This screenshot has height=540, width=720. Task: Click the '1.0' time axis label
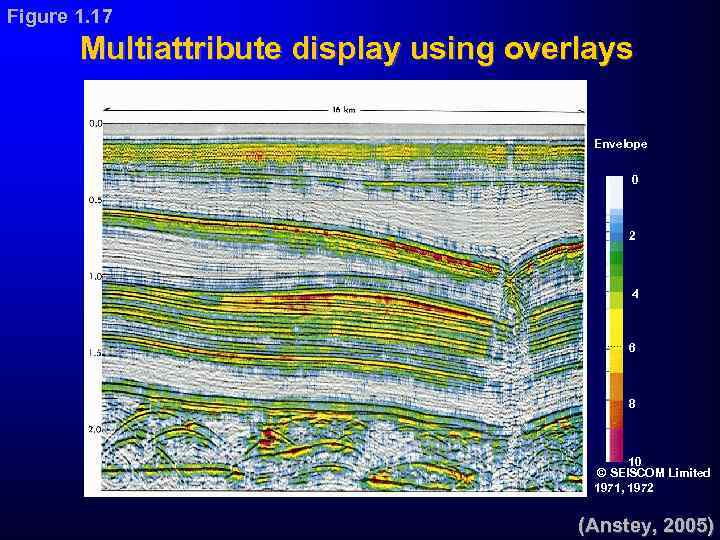[x=96, y=276]
